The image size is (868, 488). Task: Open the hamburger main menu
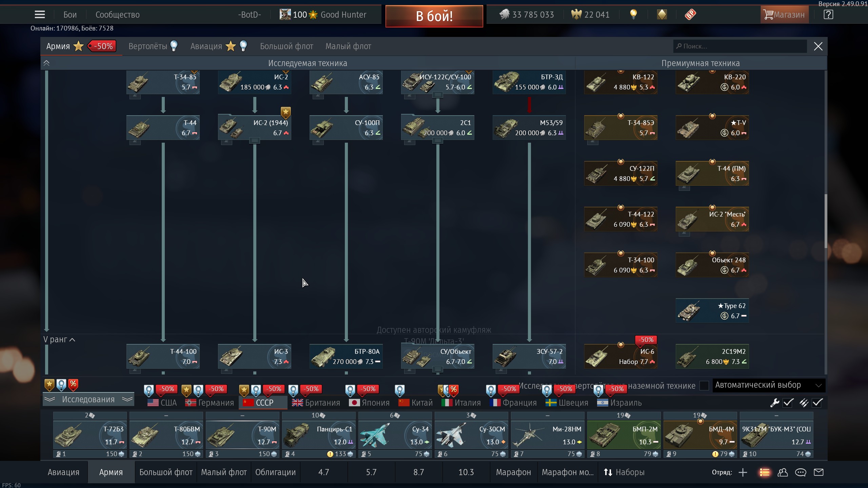40,14
